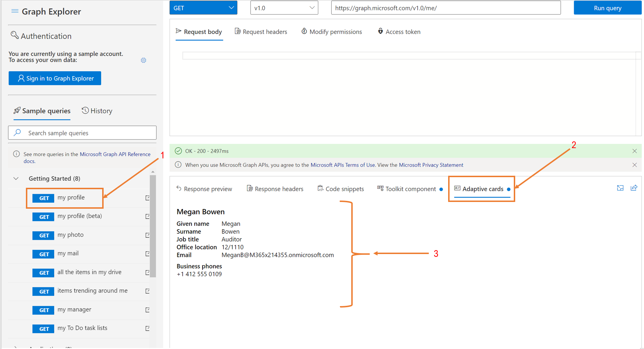Switch to the Request headers tab
644x349 pixels.
261,32
